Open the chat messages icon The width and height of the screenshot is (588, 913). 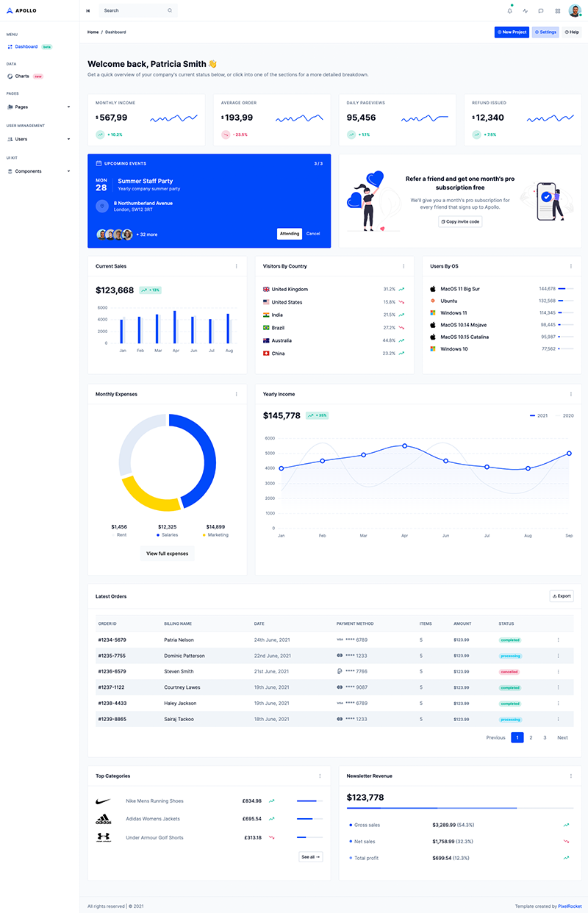point(541,11)
